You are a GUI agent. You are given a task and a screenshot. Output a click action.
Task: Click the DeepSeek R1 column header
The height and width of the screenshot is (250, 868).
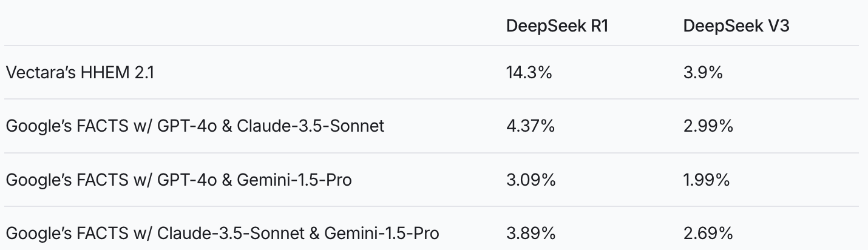[x=557, y=27]
